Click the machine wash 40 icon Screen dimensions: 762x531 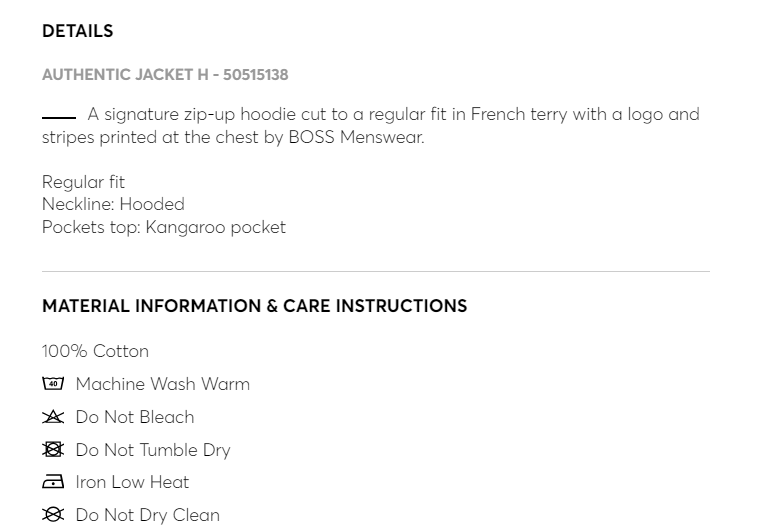[53, 384]
